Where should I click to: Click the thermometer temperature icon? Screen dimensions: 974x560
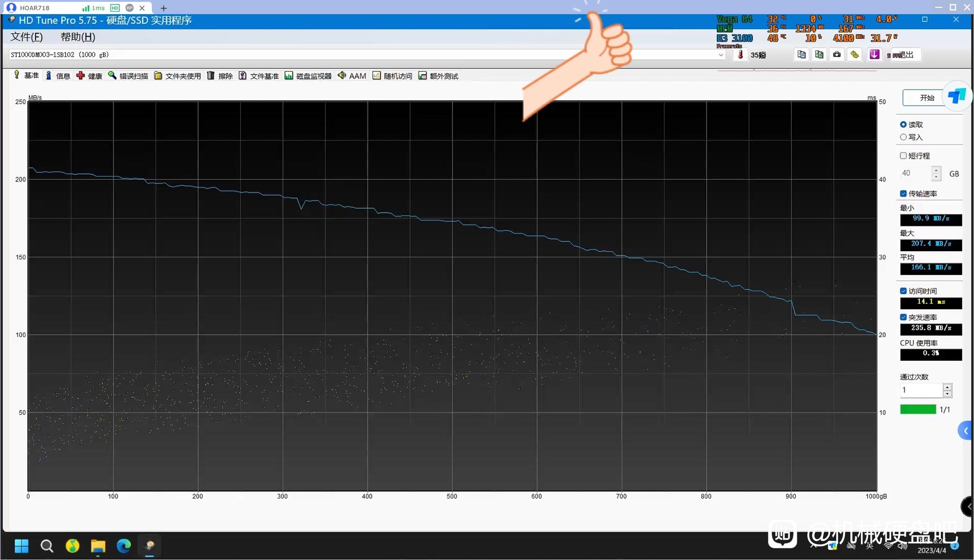tap(740, 55)
